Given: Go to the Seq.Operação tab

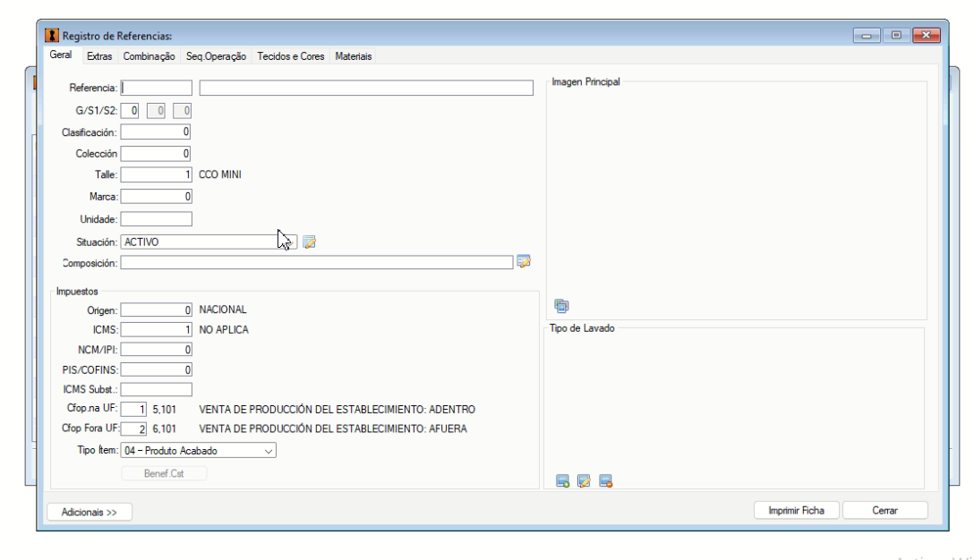Looking at the screenshot, I should pos(216,56).
